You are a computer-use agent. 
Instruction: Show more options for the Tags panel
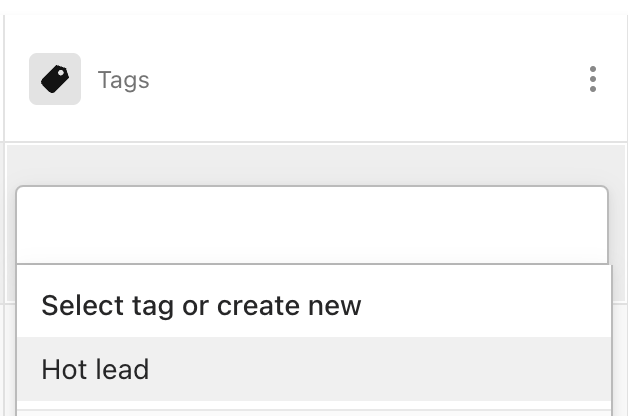(x=593, y=79)
